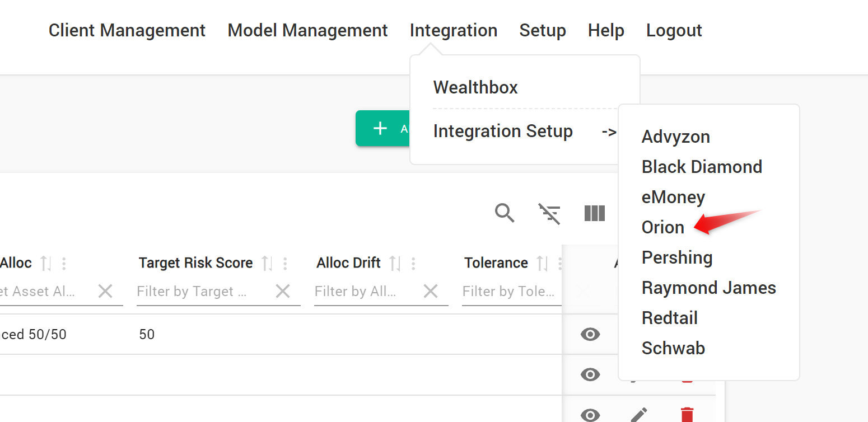
Task: Clear the Target Risk Score filter
Action: [x=283, y=291]
